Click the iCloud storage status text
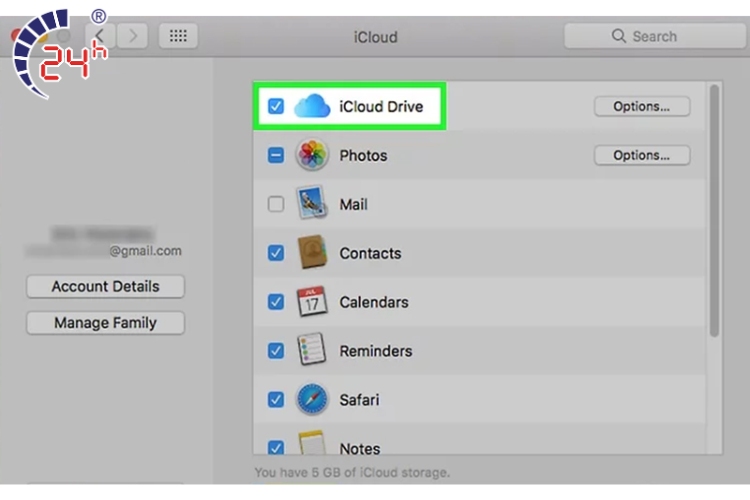 [352, 472]
